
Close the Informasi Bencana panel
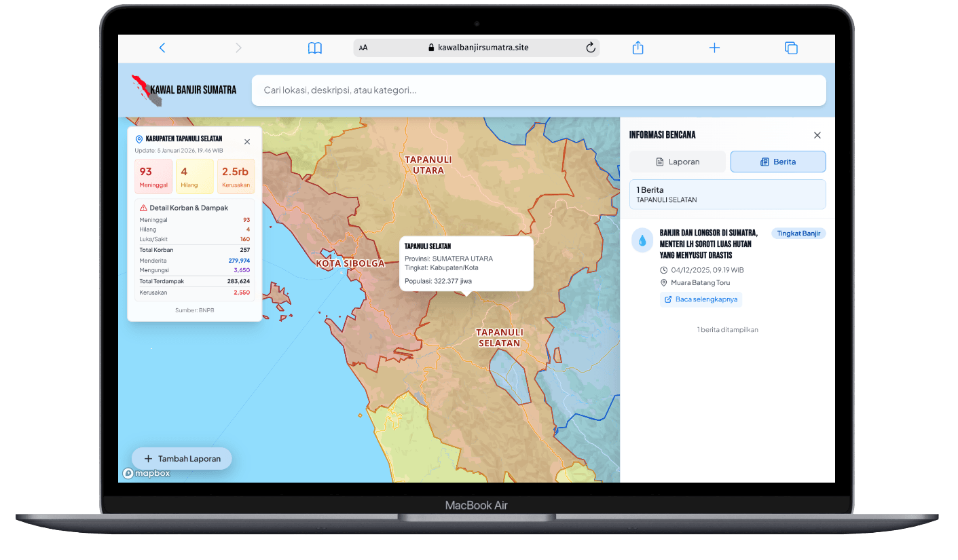tap(817, 135)
